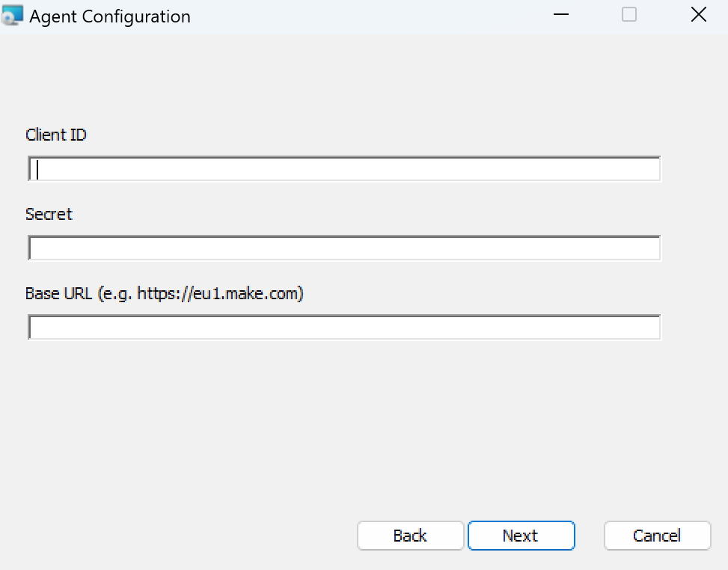The height and width of the screenshot is (570, 728).
Task: Click the Agent Configuration installer icon
Action: tap(12, 15)
